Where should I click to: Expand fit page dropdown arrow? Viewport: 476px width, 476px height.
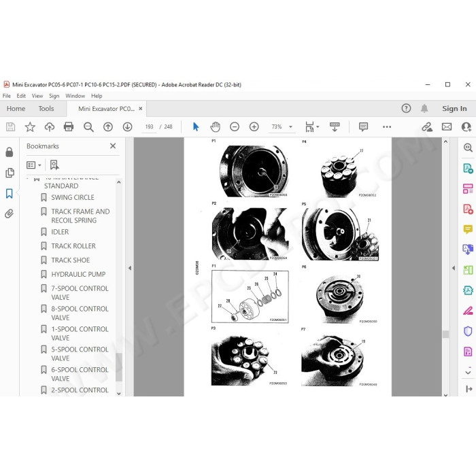click(318, 126)
